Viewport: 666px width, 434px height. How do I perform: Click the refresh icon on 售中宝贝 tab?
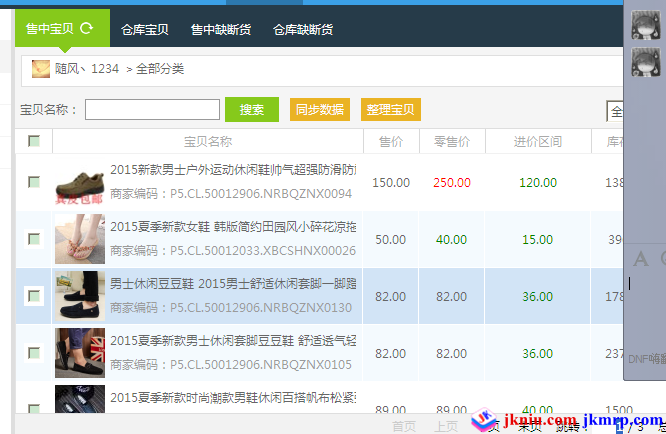point(87,29)
